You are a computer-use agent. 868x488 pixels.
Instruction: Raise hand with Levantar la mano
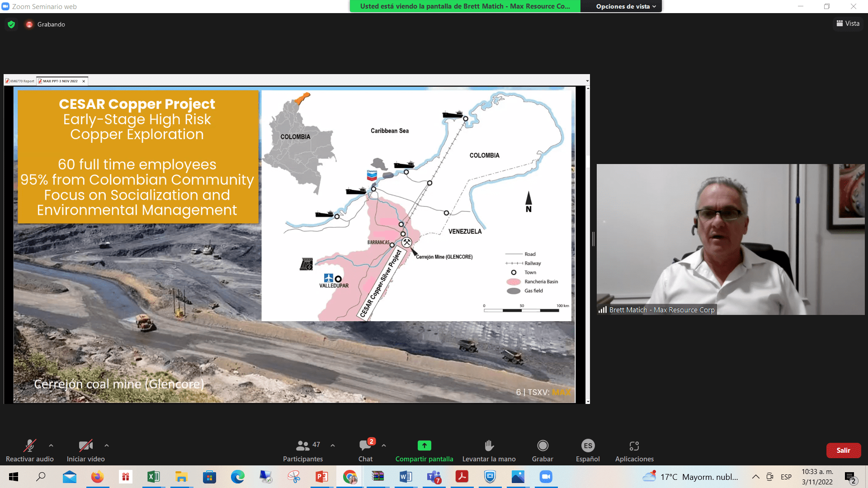[489, 451]
